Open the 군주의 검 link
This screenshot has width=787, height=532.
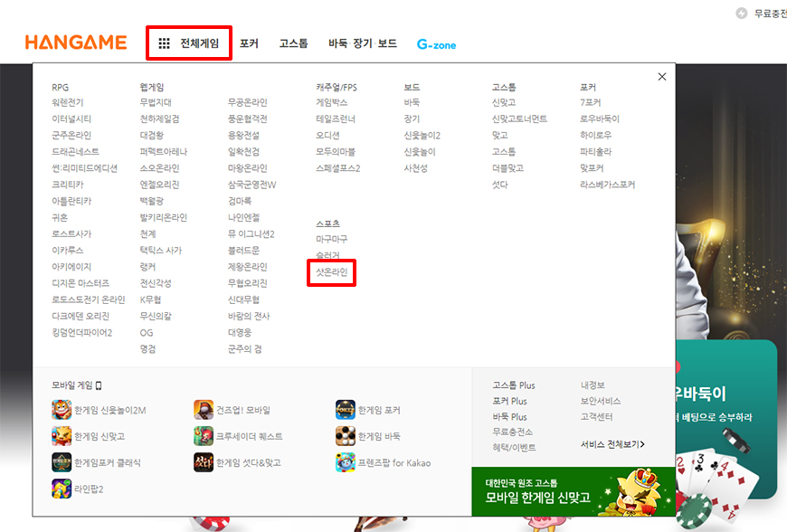click(245, 349)
